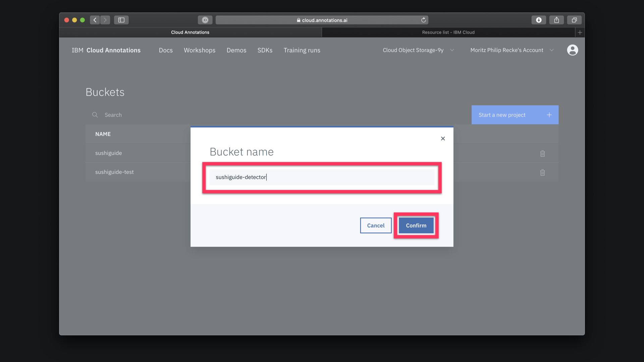Go back with Safari's back arrow
This screenshot has width=644, height=362.
pyautogui.click(x=95, y=20)
